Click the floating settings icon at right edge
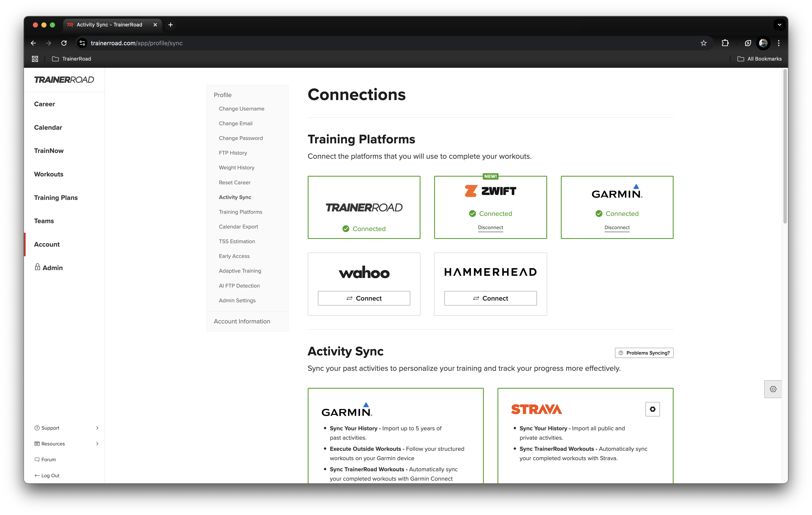812x515 pixels. 773,389
